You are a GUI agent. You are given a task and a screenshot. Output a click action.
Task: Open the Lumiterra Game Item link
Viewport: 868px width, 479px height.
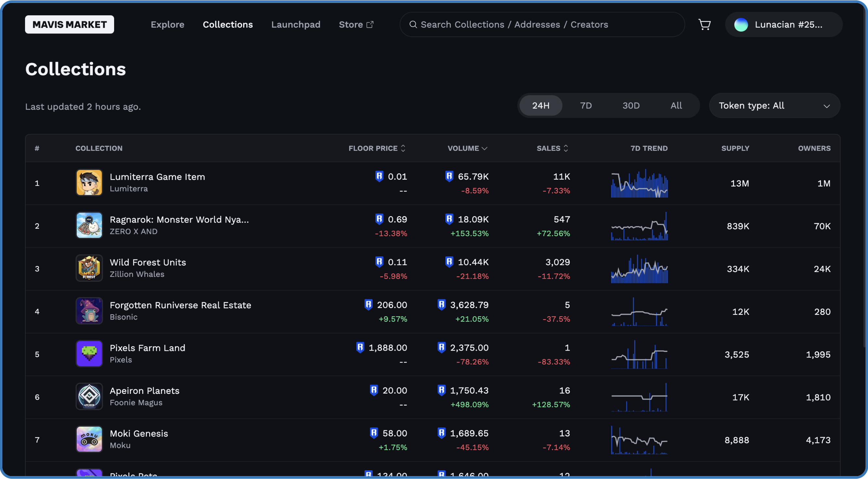pyautogui.click(x=157, y=176)
